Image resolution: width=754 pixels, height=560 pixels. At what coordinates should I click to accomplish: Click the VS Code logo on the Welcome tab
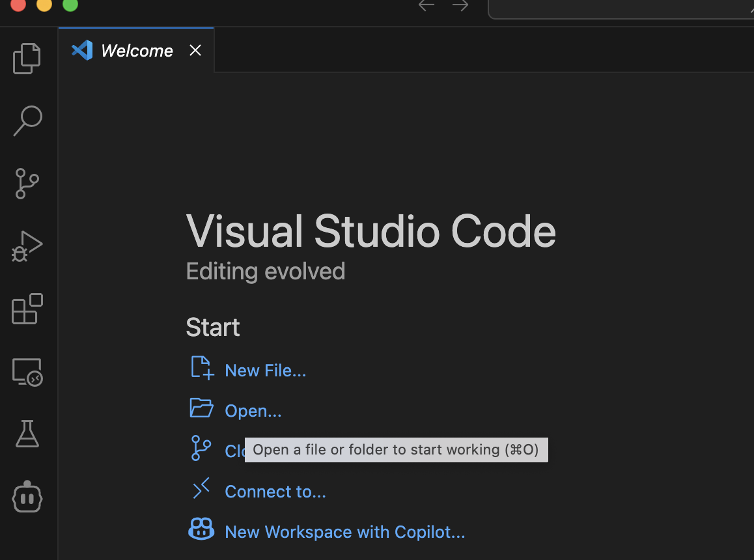(x=81, y=49)
